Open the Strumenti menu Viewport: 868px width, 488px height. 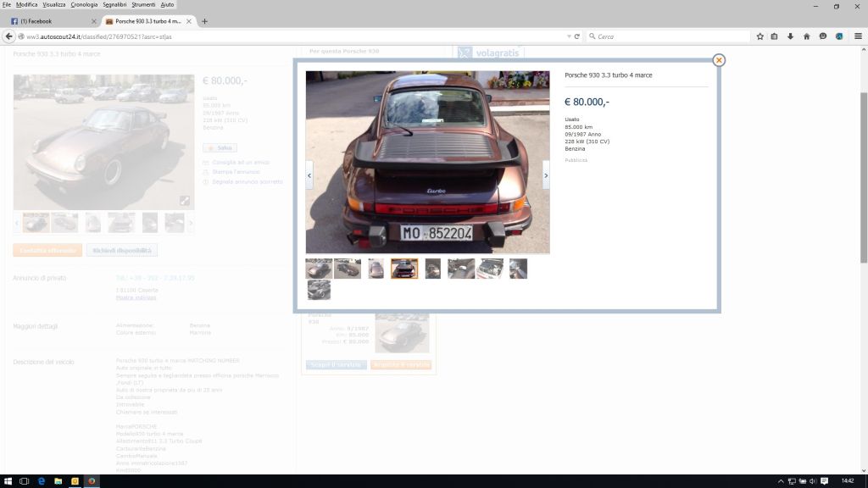pyautogui.click(x=143, y=4)
